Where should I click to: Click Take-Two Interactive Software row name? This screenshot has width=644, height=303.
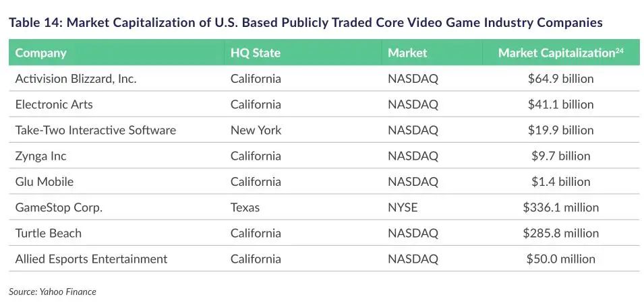click(x=95, y=130)
